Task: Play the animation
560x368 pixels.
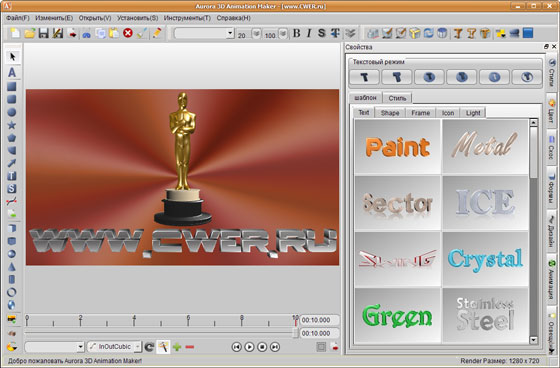Action: [x=249, y=347]
